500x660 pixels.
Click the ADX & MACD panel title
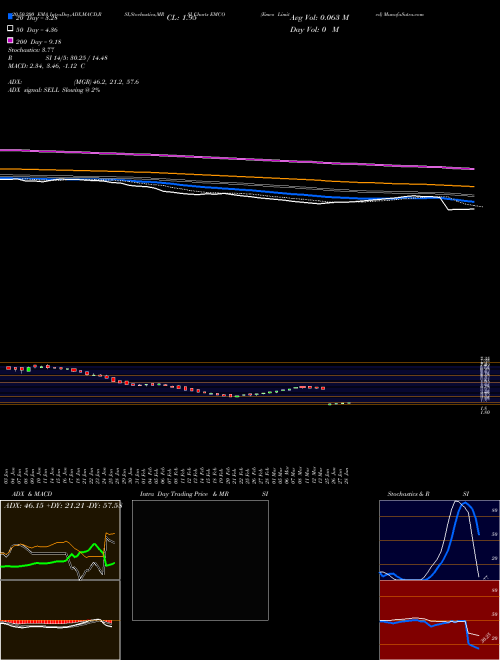pyautogui.click(x=32, y=494)
